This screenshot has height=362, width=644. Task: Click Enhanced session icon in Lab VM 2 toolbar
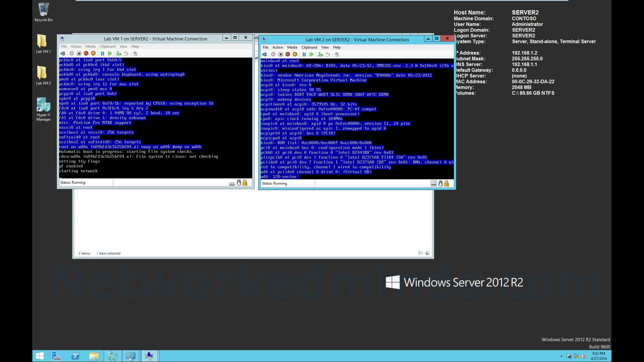tap(336, 54)
